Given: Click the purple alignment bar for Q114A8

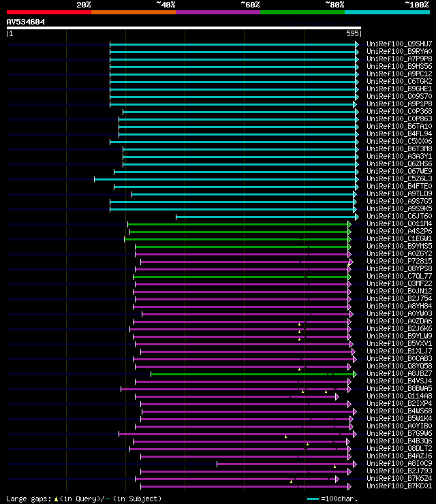Looking at the screenshot, I should coord(237,396).
